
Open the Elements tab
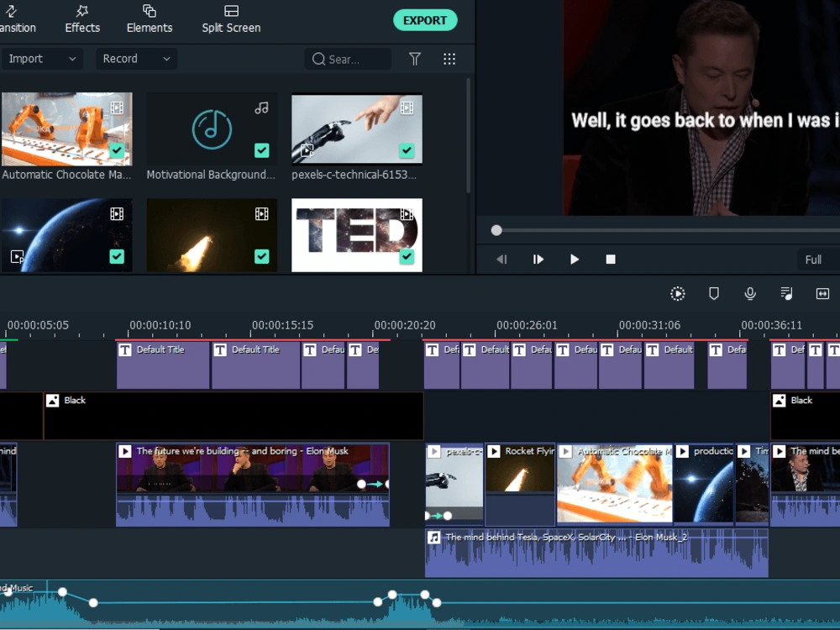point(150,19)
